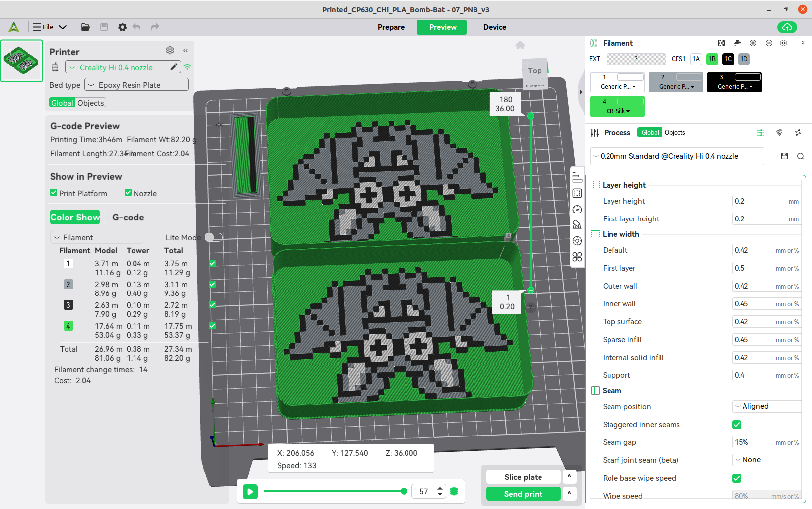This screenshot has width=812, height=509.
Task: Collapse the left panel with the double chevron
Action: click(x=185, y=51)
